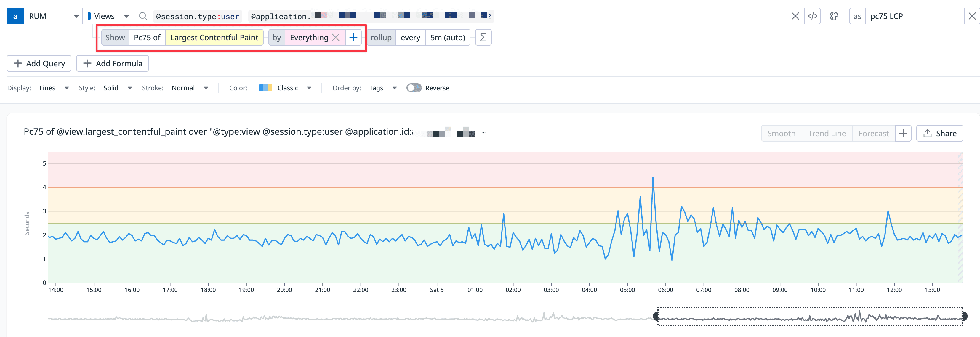The width and height of the screenshot is (980, 337).
Task: Remove the pc75 LCP alias
Action: coord(972,16)
